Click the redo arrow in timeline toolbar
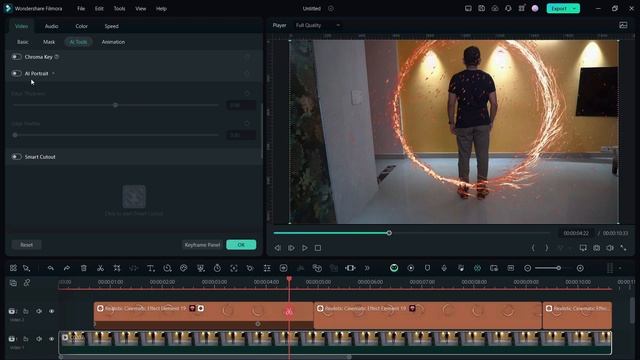Screen dimensions: 640x360 pyautogui.click(x=67, y=268)
